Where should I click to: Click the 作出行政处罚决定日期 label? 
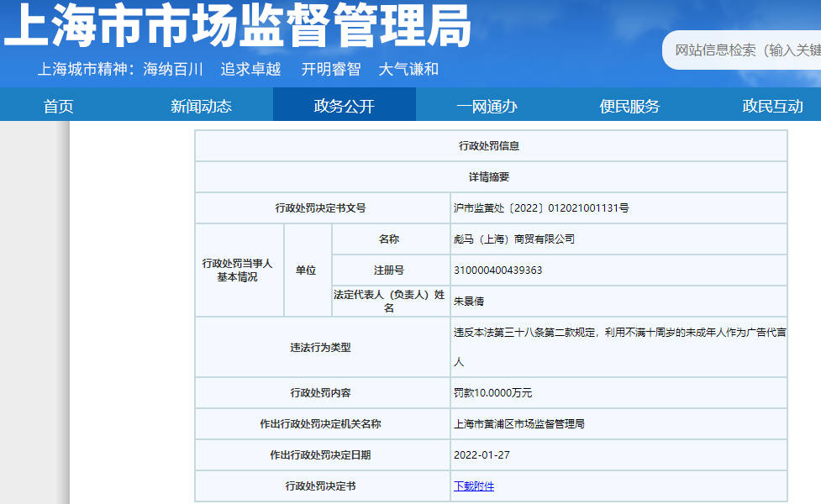(x=320, y=454)
